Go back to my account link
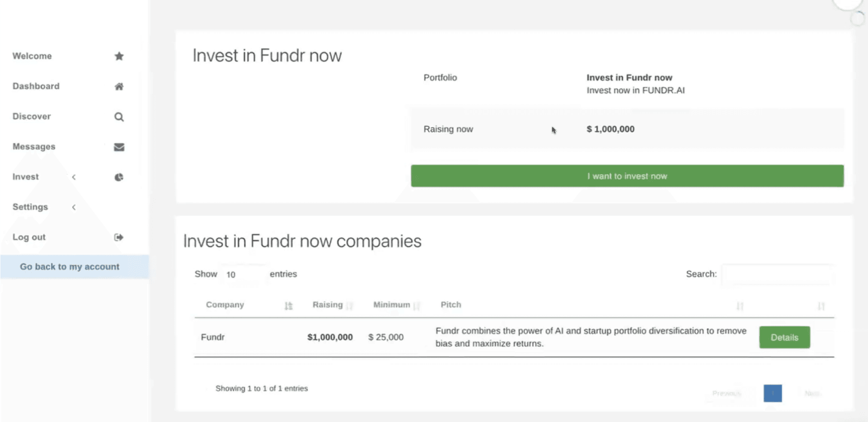 (70, 267)
